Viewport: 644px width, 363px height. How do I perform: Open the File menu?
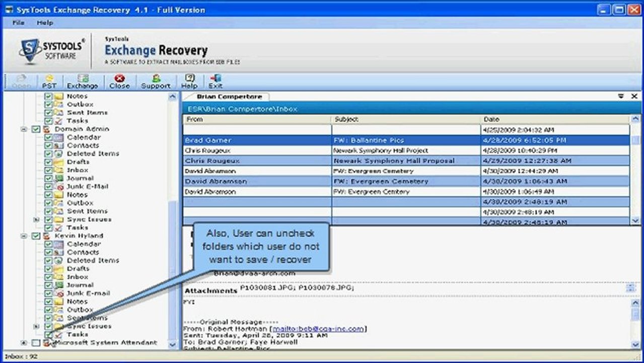pyautogui.click(x=18, y=23)
